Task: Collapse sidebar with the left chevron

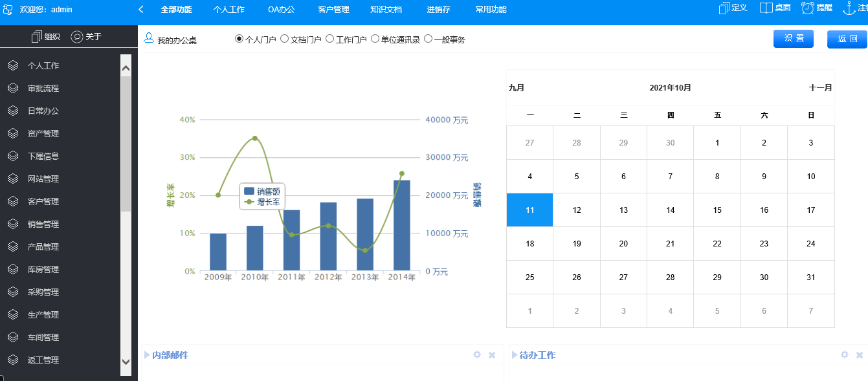Action: 141,9
